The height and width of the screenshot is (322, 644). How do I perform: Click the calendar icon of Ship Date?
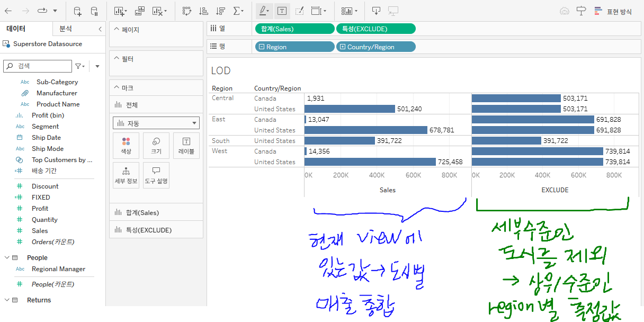(x=20, y=138)
